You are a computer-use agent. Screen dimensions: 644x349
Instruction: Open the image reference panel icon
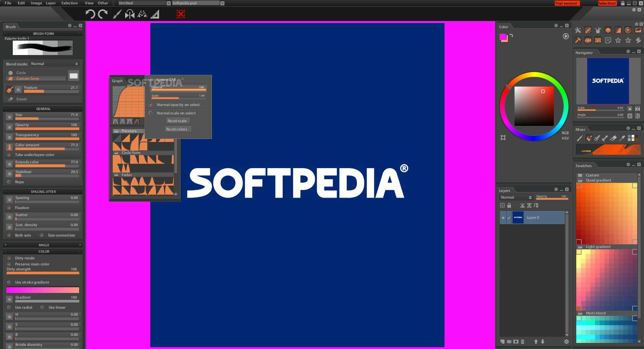coord(638,30)
